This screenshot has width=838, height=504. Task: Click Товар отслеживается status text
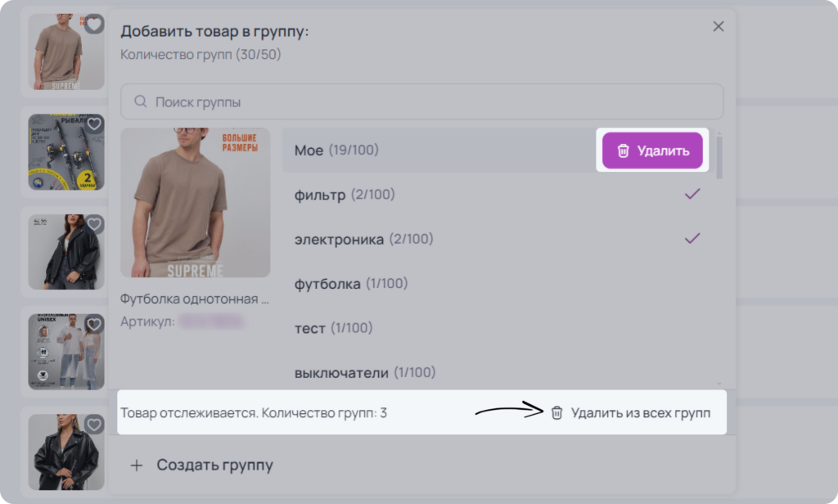[254, 412]
